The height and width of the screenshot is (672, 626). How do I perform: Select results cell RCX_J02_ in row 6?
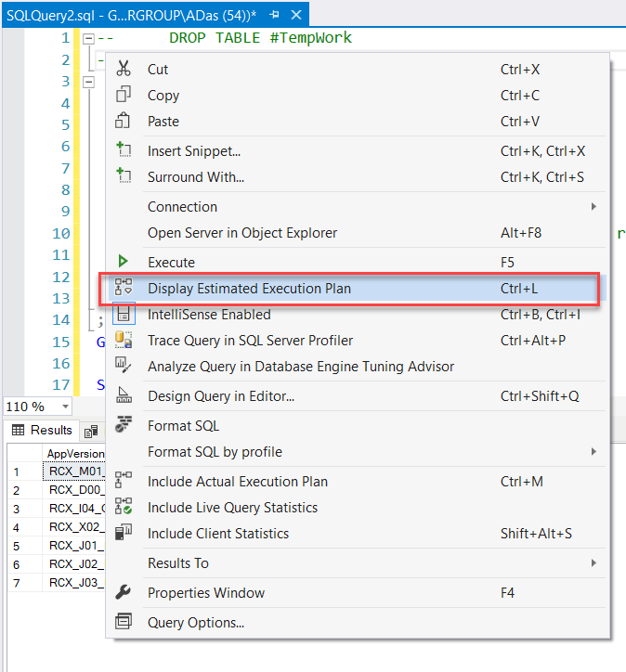(x=74, y=564)
